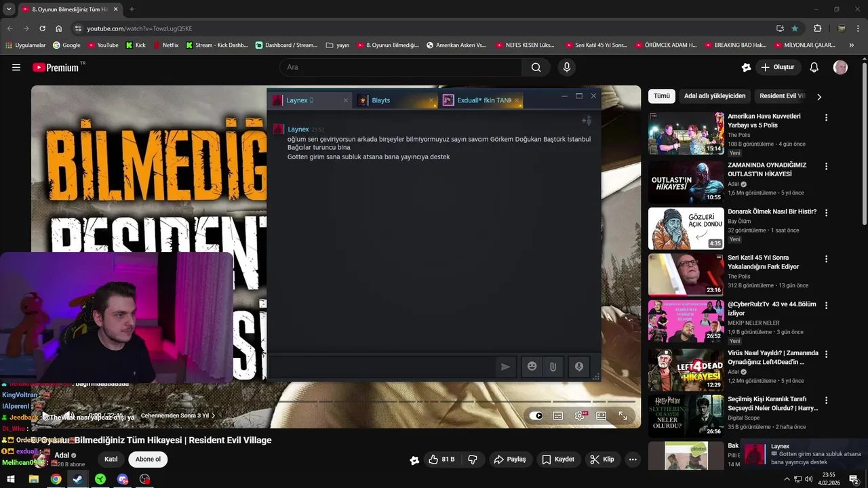Screen dimensions: 868x488
Task: Attach a file with the paperclip icon
Action: 553,367
